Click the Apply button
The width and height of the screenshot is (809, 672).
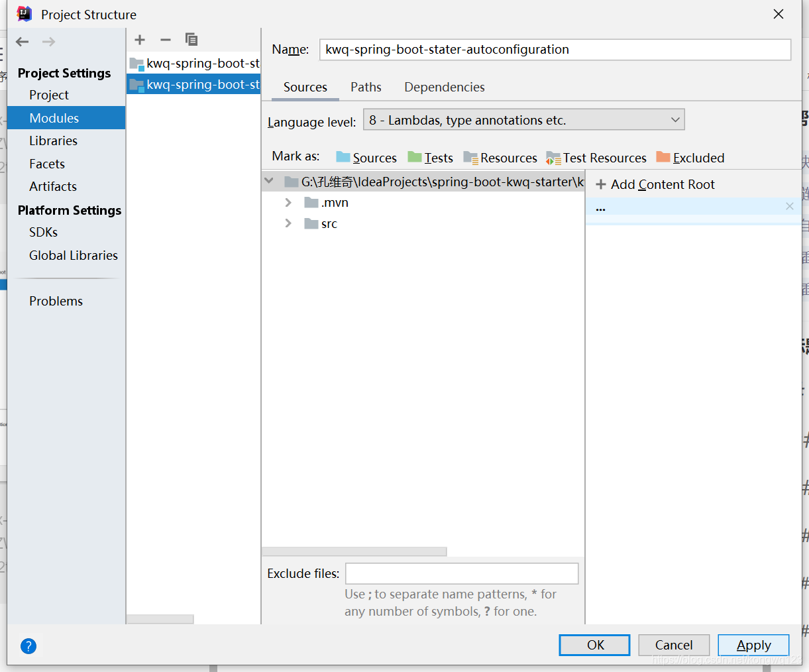pos(753,645)
